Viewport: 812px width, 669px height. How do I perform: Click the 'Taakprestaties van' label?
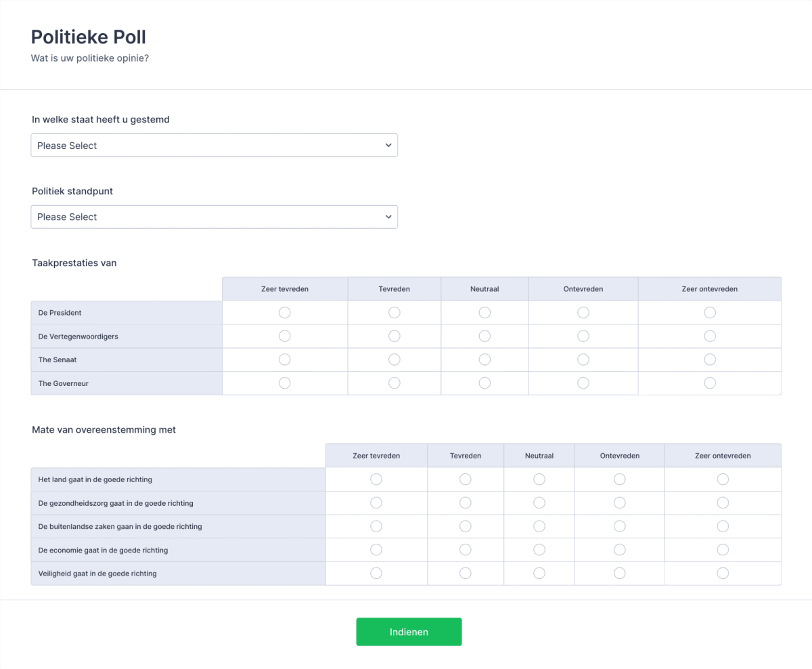[74, 263]
